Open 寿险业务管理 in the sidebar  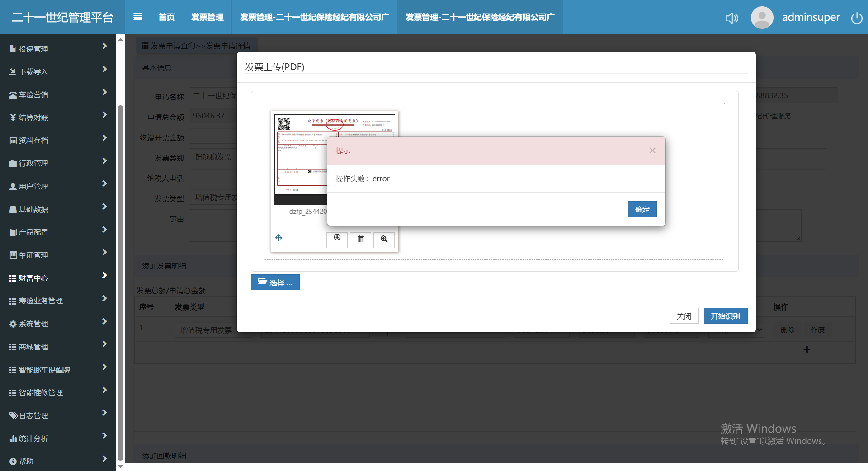pos(41,301)
